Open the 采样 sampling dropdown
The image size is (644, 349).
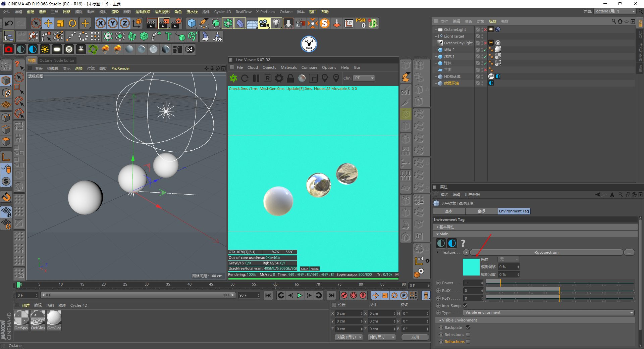click(508, 259)
